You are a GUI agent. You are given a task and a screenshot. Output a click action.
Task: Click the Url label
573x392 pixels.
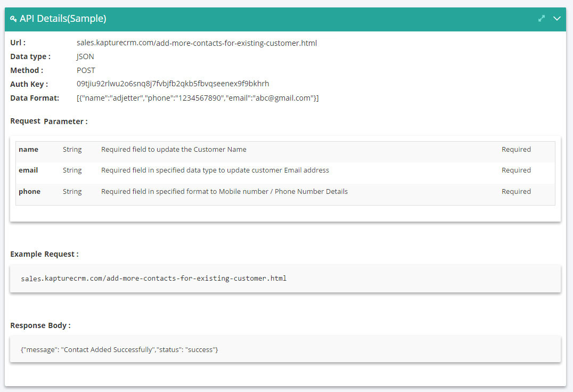coord(18,43)
